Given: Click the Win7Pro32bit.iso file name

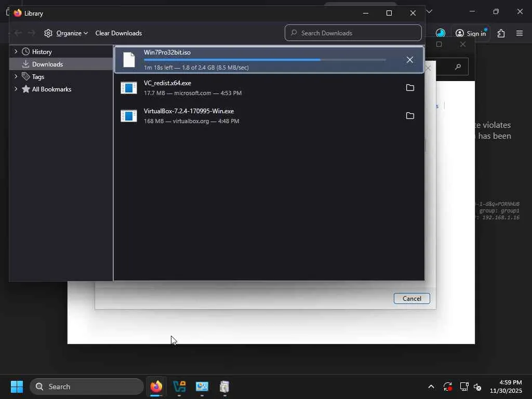Looking at the screenshot, I should point(167,52).
